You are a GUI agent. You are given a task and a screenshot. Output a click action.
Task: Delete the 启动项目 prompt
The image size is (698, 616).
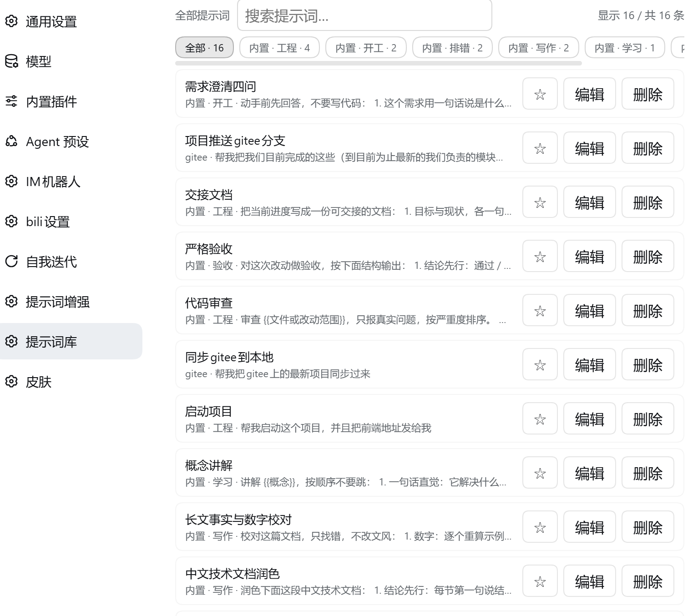(x=647, y=419)
